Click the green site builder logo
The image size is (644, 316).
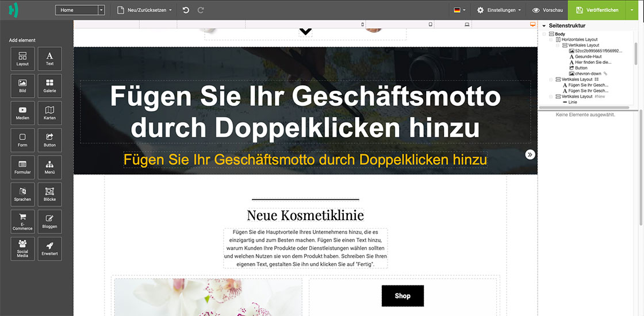pos(14,10)
